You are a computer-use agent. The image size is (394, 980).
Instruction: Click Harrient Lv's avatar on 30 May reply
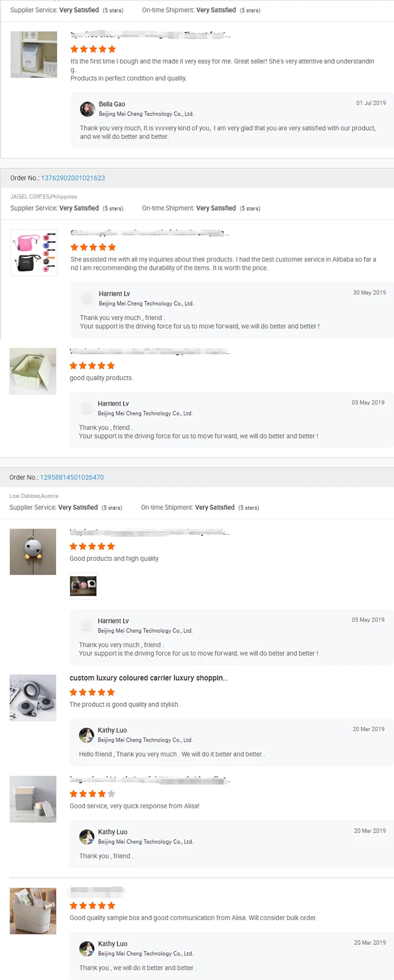click(x=87, y=298)
